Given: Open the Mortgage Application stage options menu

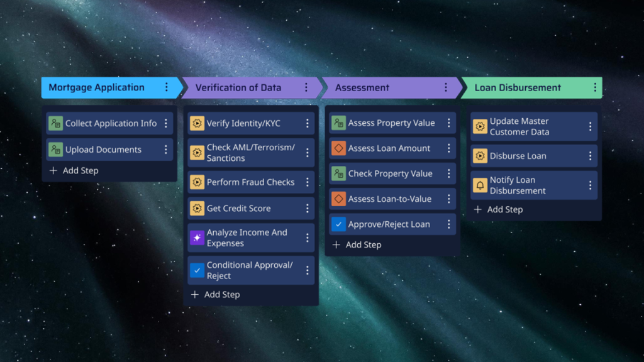Looking at the screenshot, I should tap(166, 87).
